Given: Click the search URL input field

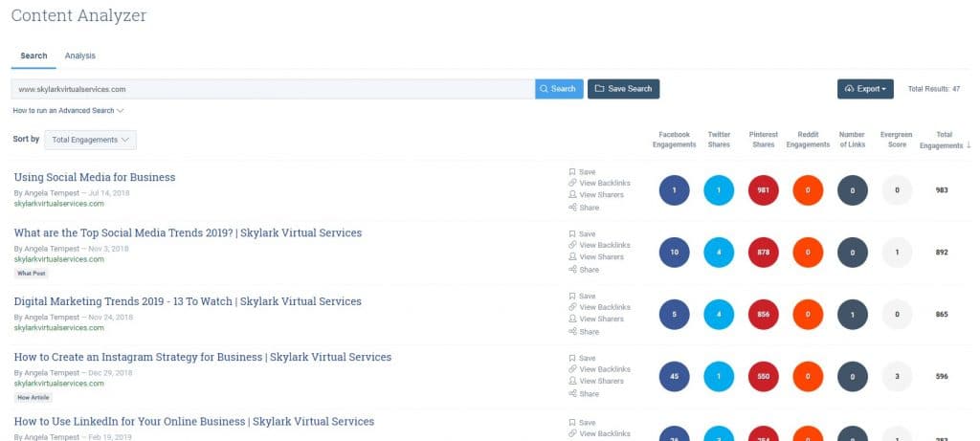Looking at the screenshot, I should tap(273, 89).
